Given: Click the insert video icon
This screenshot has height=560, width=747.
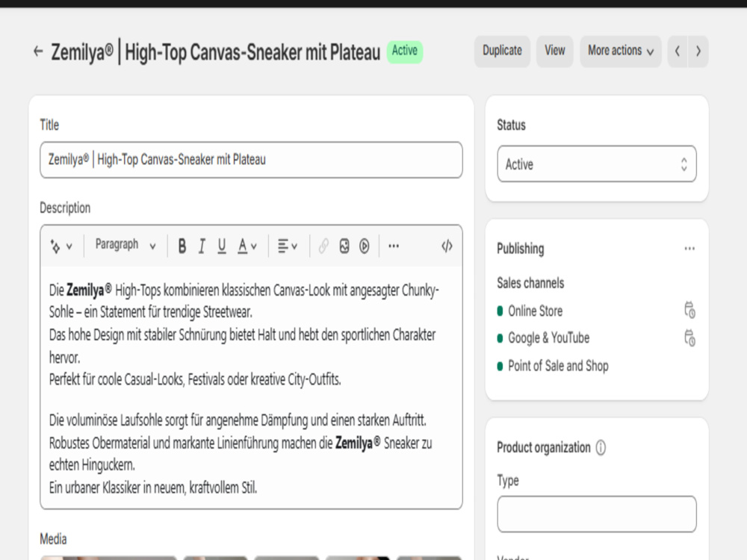Looking at the screenshot, I should pos(365,246).
